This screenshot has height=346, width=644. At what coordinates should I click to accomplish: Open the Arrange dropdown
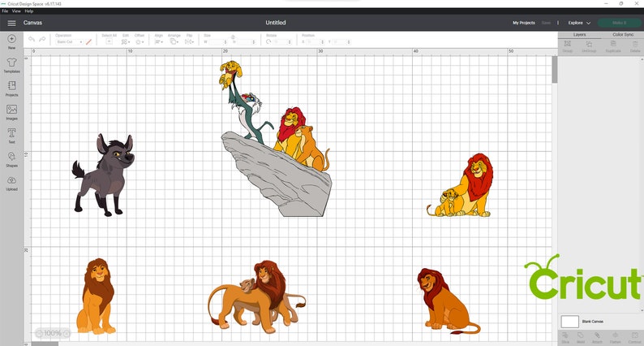[174, 41]
